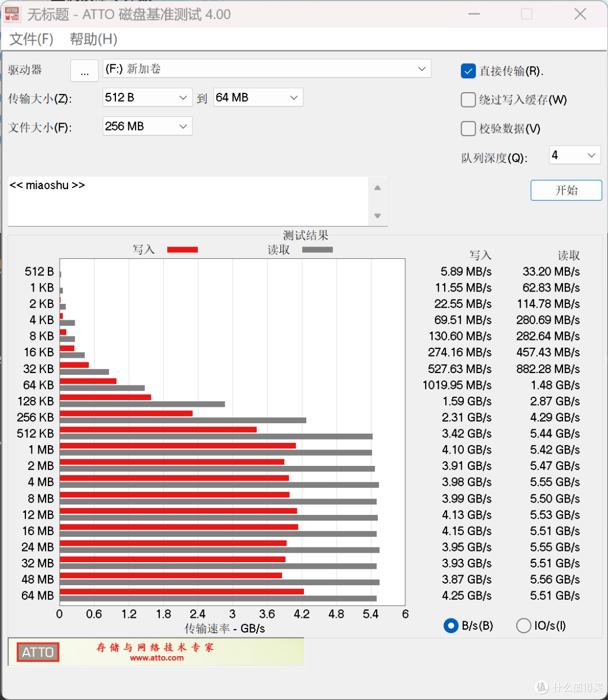
Task: Click inside the miaoshu description text box
Action: coord(188,201)
